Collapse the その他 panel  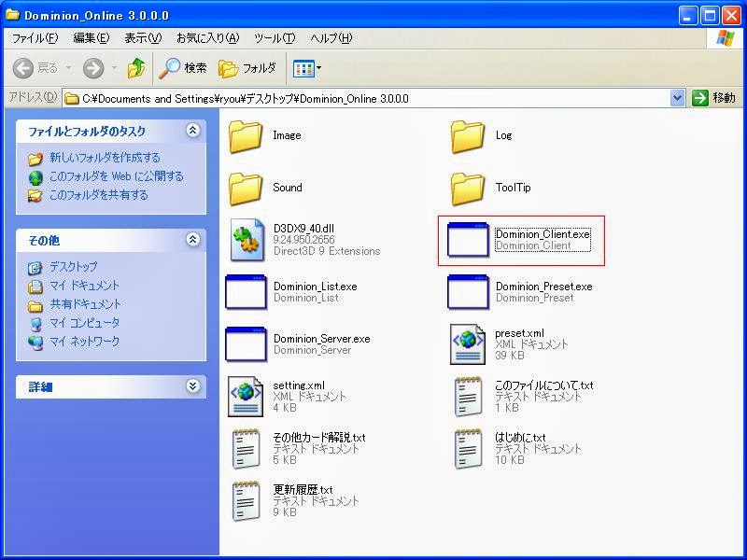[192, 240]
